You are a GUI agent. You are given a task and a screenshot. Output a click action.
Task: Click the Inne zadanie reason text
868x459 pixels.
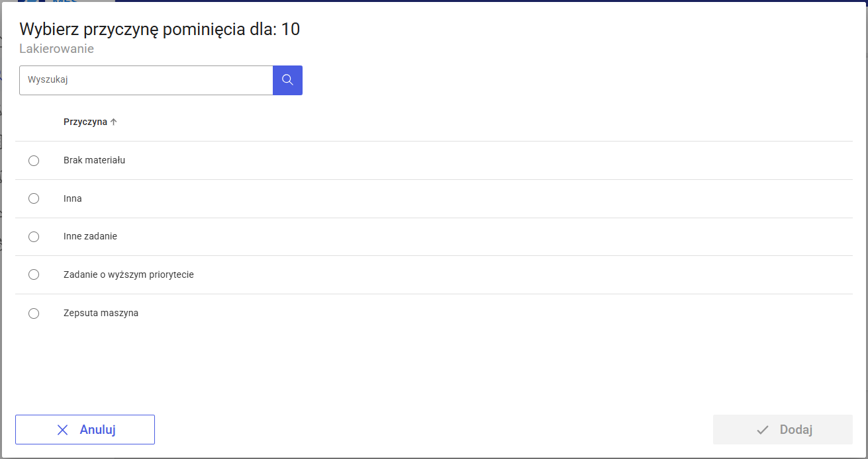(x=90, y=236)
